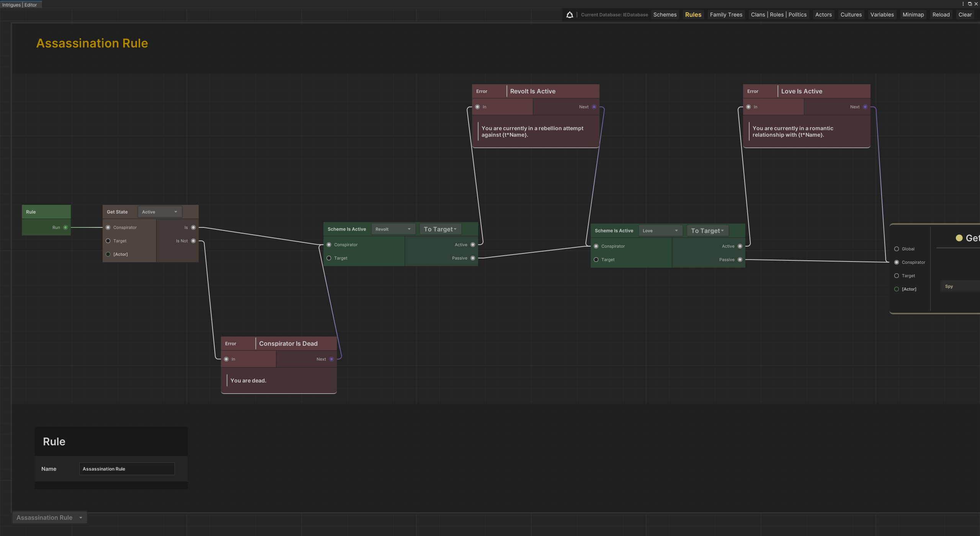This screenshot has width=980, height=536.
Task: Click the Run output port on Rule node
Action: (65, 227)
